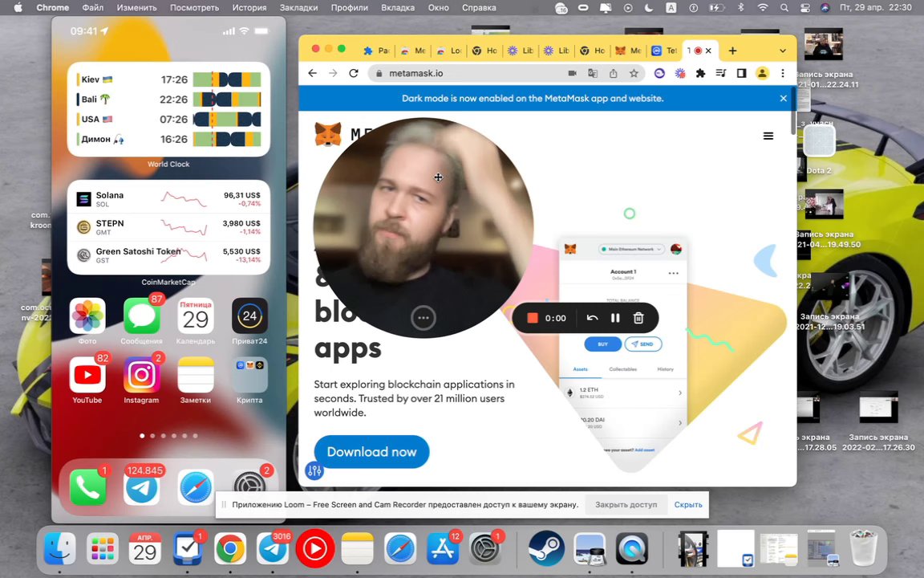Viewport: 924px width, 578px height.
Task: Pause the Loom recording
Action: 615,318
